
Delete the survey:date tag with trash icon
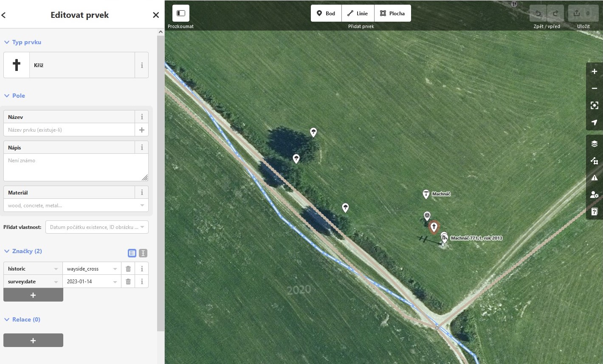pyautogui.click(x=128, y=282)
